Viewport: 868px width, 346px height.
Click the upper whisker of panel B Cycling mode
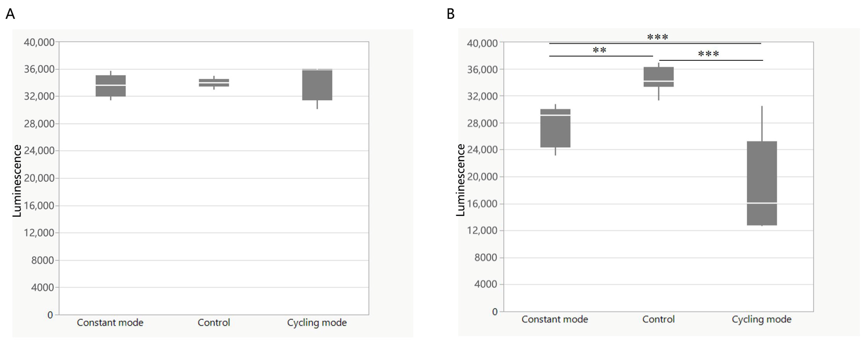(x=762, y=123)
